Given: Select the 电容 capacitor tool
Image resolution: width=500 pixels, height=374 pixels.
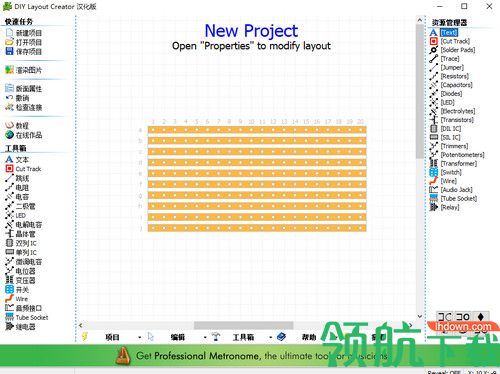Looking at the screenshot, I should (17, 197).
